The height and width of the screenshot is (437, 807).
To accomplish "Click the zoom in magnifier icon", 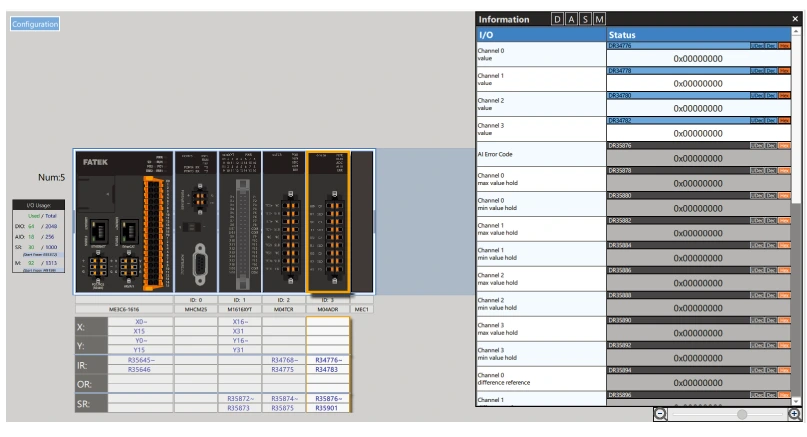I will click(794, 413).
